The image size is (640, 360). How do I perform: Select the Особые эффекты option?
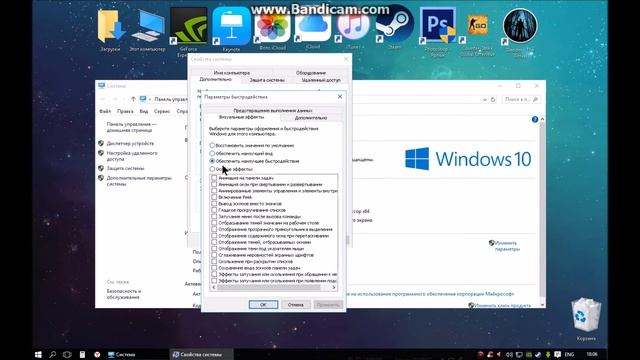[x=231, y=169]
